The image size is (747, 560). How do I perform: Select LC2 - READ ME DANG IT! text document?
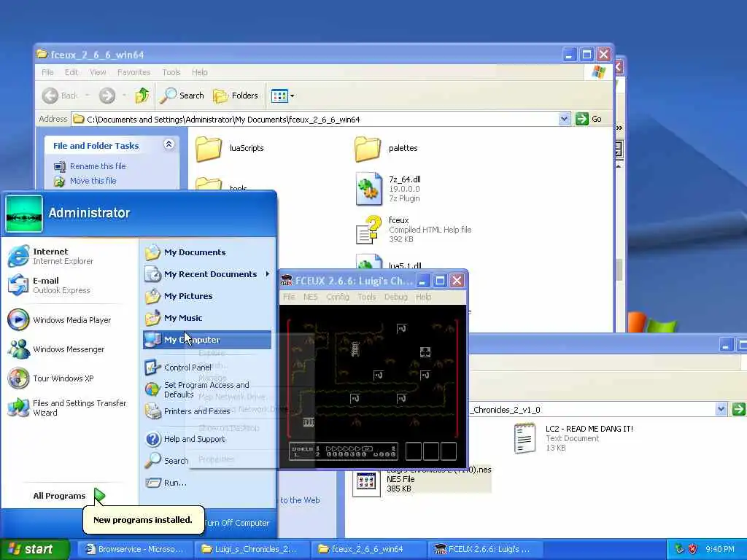(574, 438)
